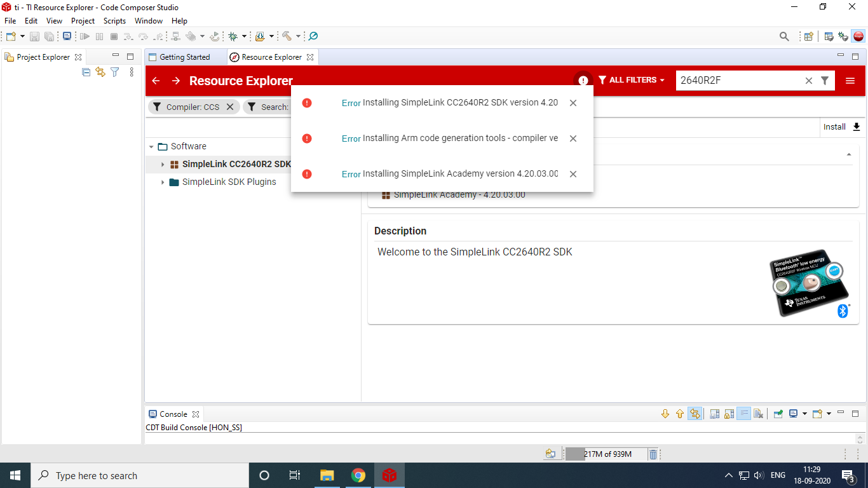Select the Resource Explorer tab
The image size is (868, 488).
tap(272, 57)
